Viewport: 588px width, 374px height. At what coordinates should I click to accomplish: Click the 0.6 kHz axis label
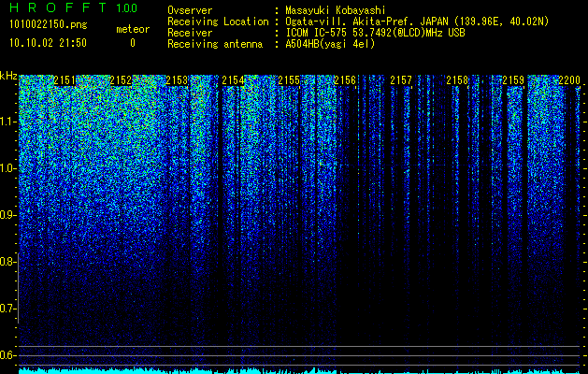(x=7, y=355)
